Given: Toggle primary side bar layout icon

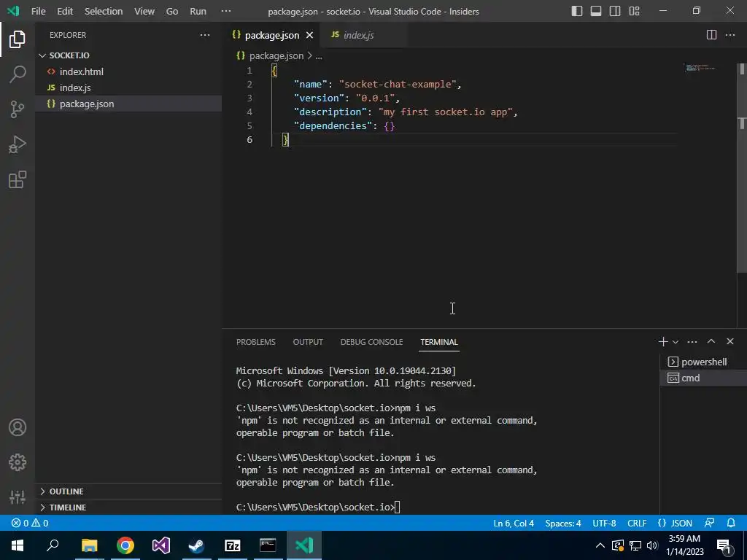Looking at the screenshot, I should pyautogui.click(x=577, y=11).
